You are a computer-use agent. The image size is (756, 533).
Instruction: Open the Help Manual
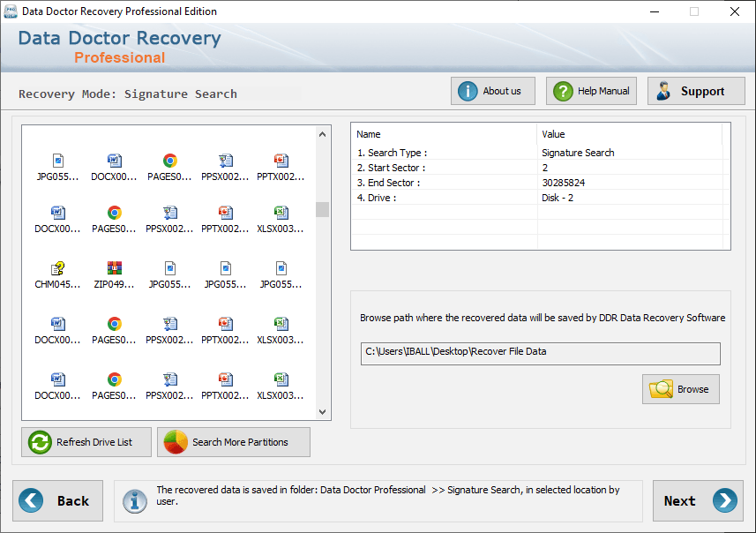point(591,91)
